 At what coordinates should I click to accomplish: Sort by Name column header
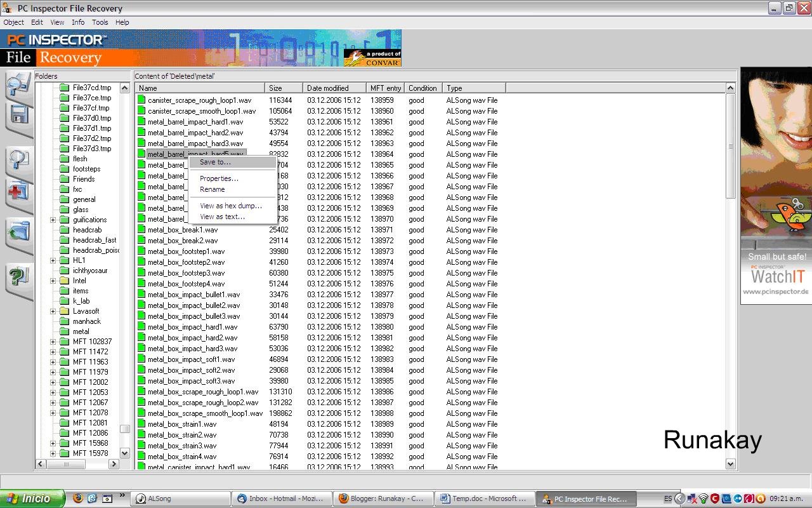click(x=200, y=88)
